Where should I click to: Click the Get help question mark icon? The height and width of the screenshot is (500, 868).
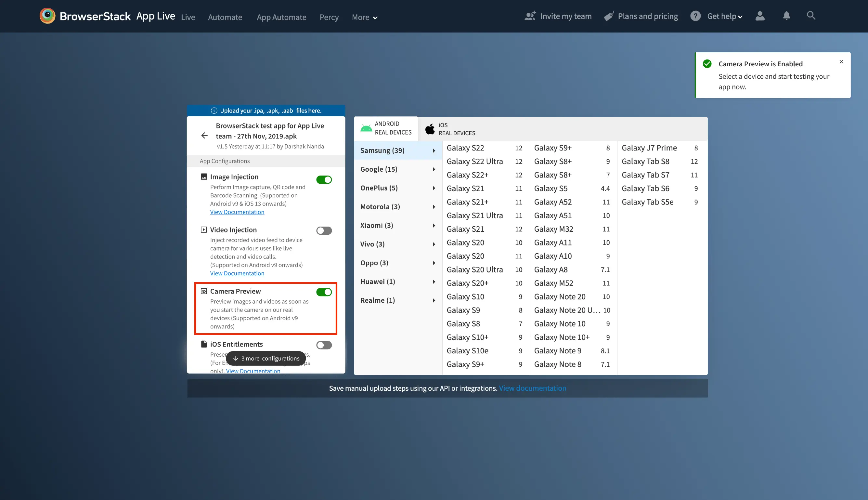[695, 16]
